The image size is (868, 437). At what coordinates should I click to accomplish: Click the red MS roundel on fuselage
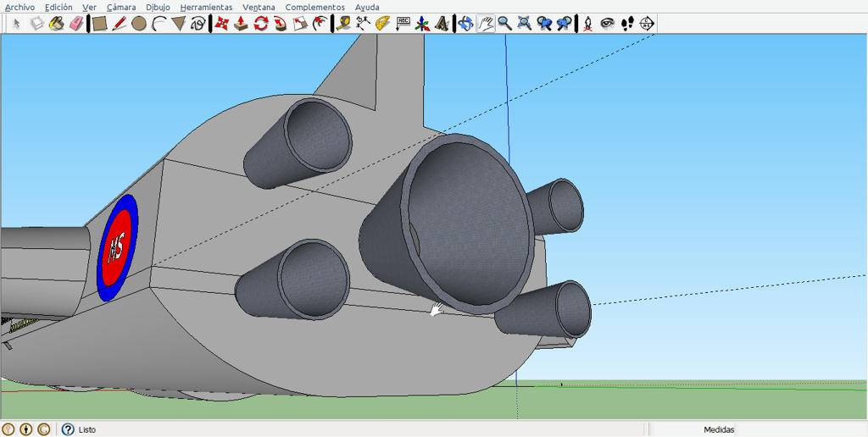pos(117,247)
